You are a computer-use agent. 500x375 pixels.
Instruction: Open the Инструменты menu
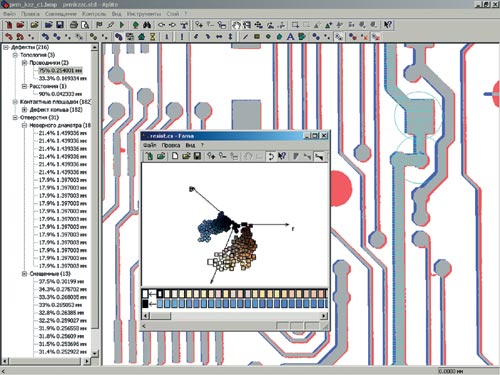pos(143,14)
